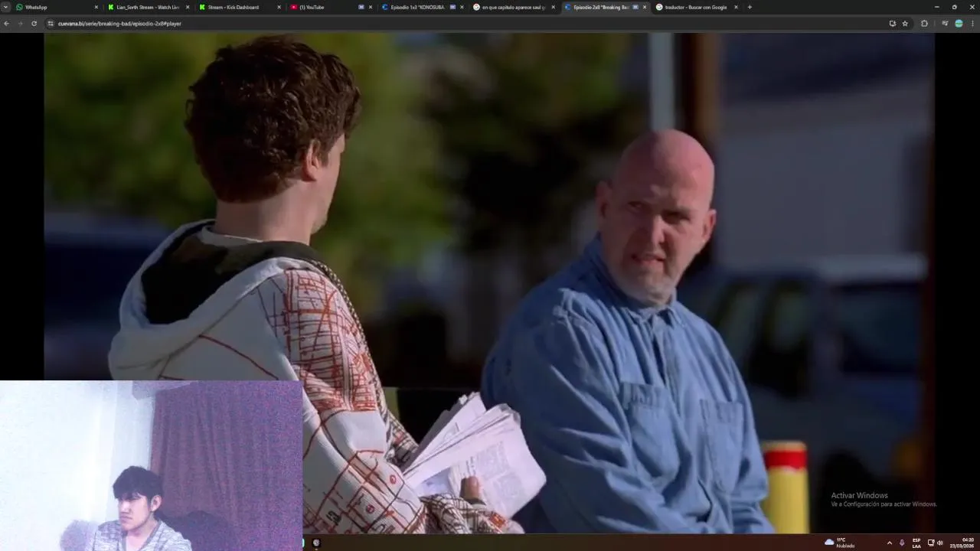Click the media indicator on KONOSUBA tab
The image size is (980, 551).
click(x=452, y=7)
